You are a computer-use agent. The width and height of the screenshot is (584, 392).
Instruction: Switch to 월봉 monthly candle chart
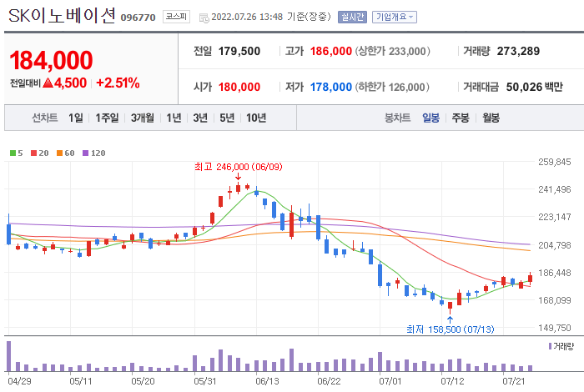point(491,118)
